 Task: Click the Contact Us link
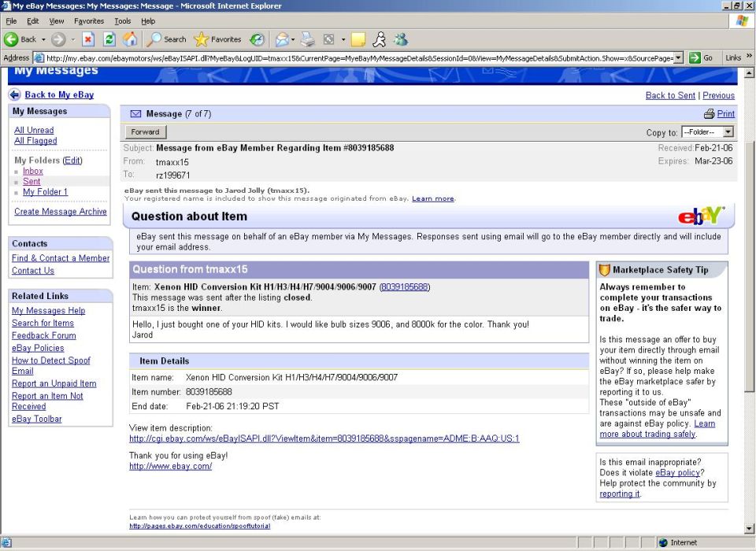(33, 271)
